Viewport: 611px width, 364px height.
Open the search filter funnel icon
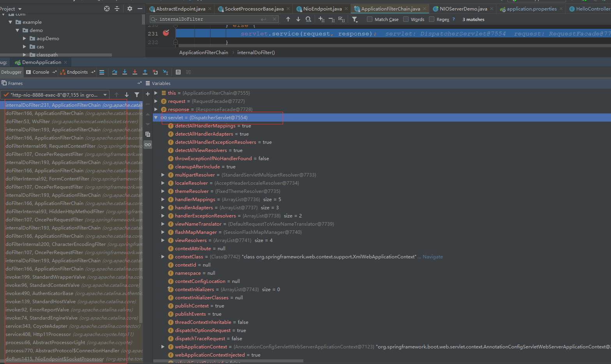[355, 19]
